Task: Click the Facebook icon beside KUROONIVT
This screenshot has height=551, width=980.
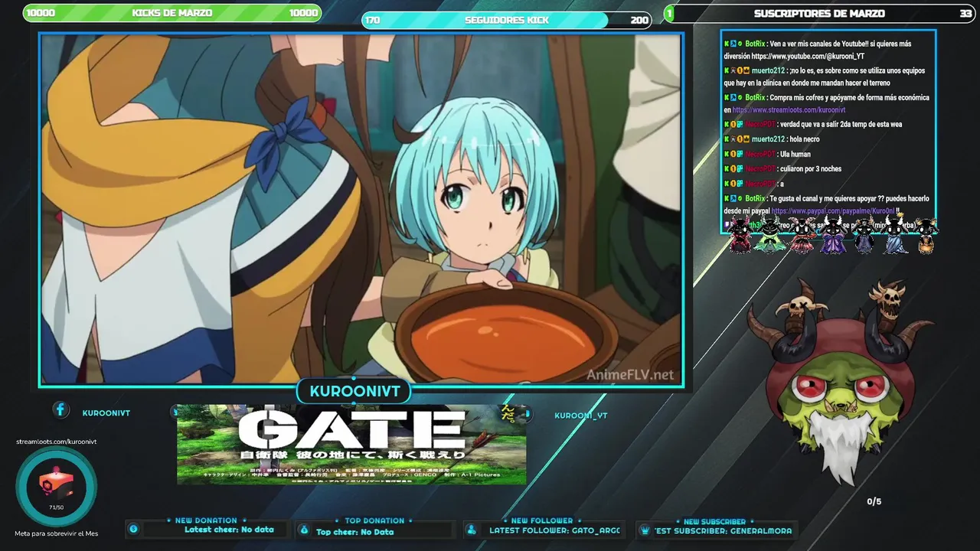Action: click(60, 410)
